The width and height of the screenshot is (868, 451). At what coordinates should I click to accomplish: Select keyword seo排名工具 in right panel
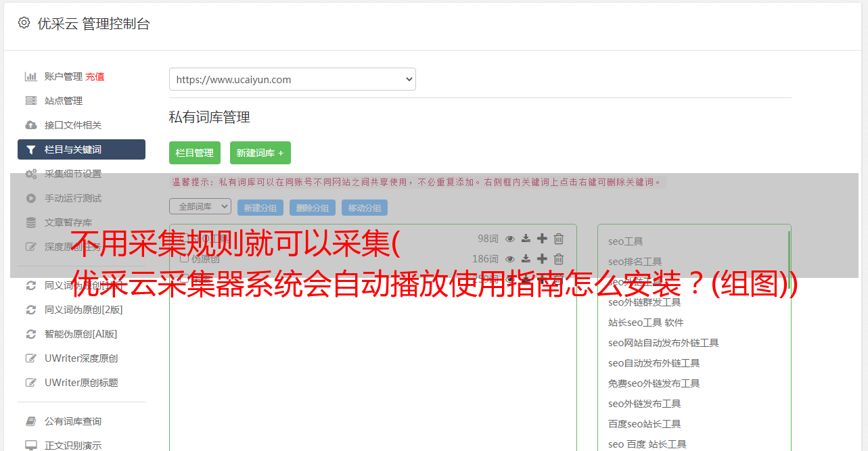(635, 262)
